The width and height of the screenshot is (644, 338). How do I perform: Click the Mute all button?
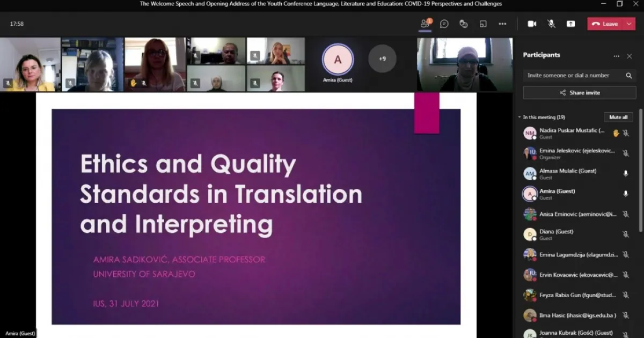coord(618,117)
